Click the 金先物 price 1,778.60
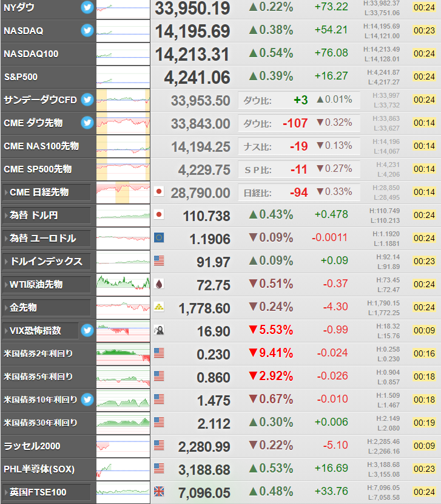Viewport: 441px width, 504px height. [204, 308]
